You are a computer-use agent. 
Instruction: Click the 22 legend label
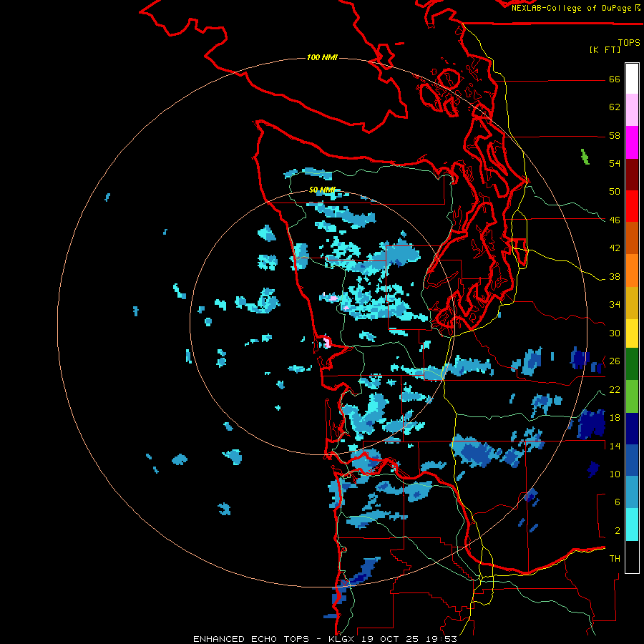click(x=615, y=389)
